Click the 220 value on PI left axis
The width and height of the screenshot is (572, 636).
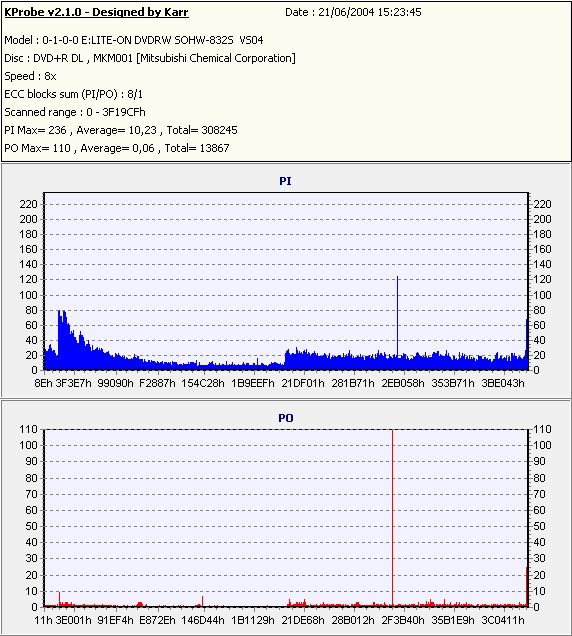pyautogui.click(x=28, y=204)
